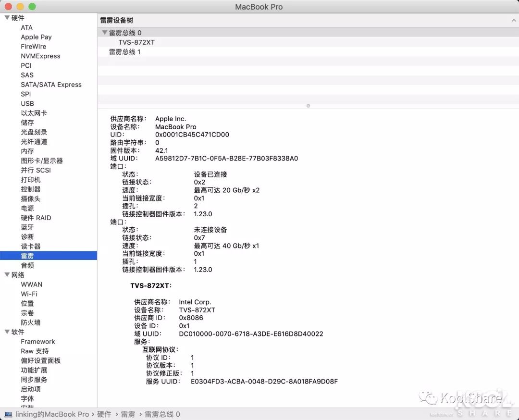Select NVMExpress in the sidebar
This screenshot has height=420, width=519.
click(x=40, y=56)
